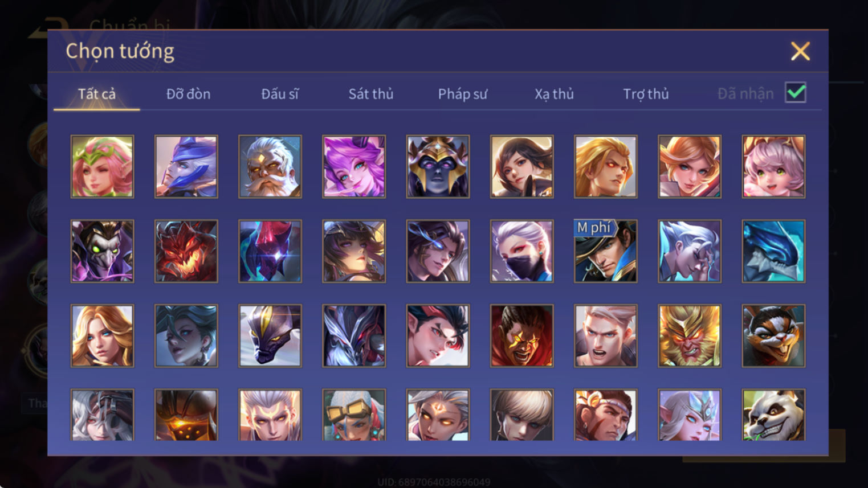
Task: Switch to the Xạ thủ tab
Action: (554, 93)
